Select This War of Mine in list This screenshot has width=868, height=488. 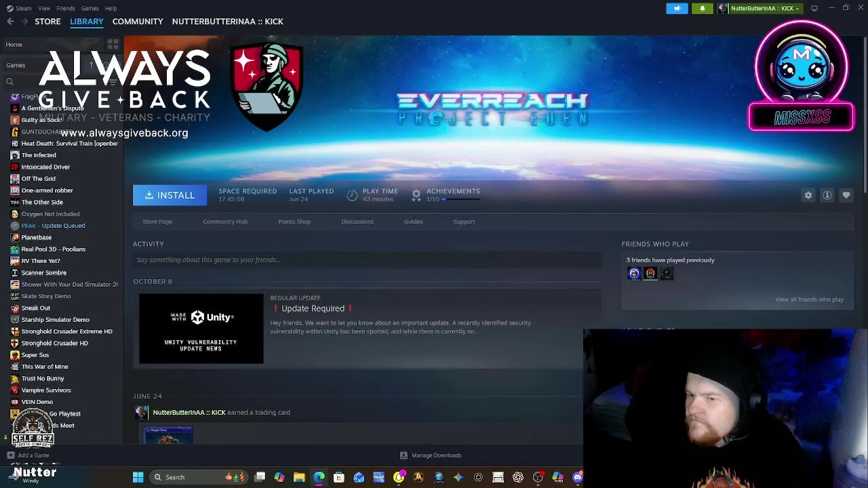click(45, 367)
